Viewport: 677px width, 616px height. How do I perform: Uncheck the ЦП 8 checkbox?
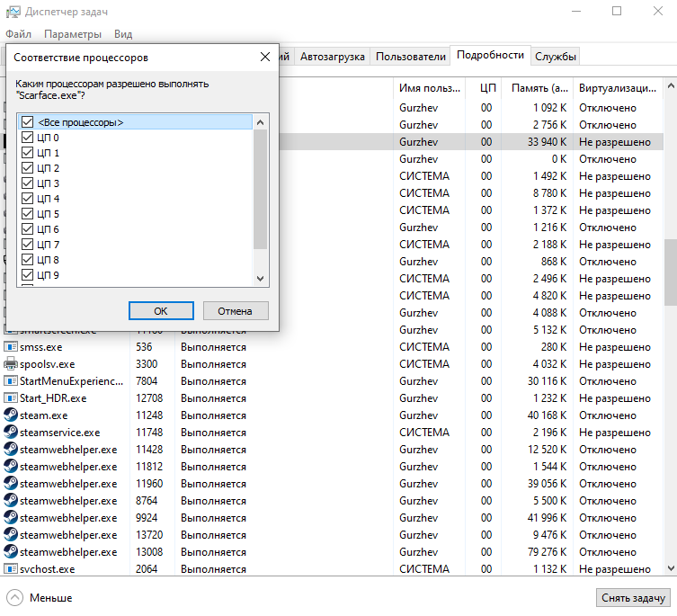(x=27, y=260)
